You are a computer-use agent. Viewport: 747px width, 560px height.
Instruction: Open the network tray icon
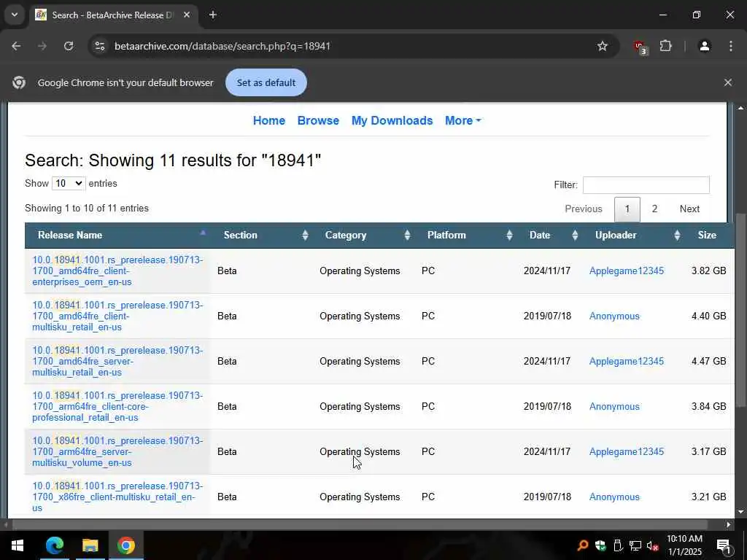[x=635, y=545]
